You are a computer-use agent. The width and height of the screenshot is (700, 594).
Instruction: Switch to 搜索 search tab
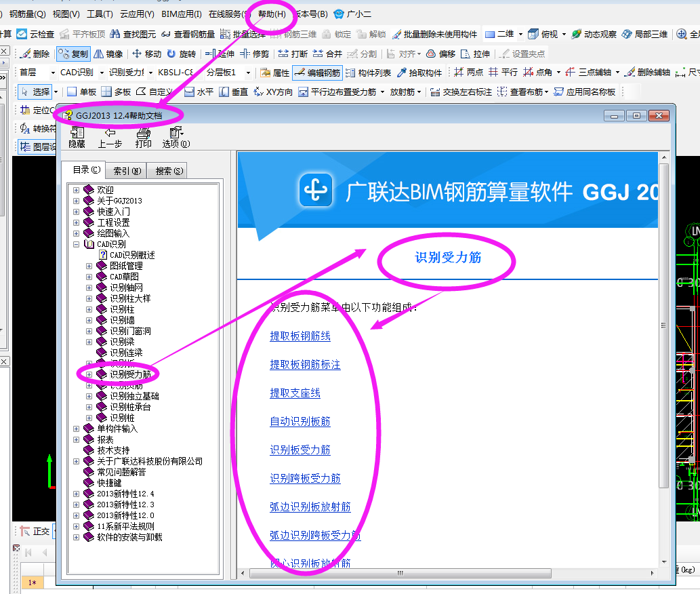(x=169, y=171)
